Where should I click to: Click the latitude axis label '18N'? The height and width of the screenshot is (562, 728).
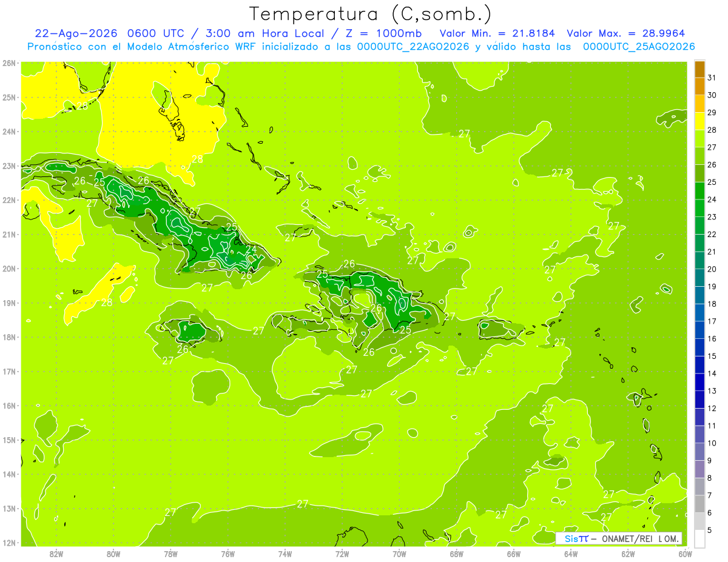9,337
